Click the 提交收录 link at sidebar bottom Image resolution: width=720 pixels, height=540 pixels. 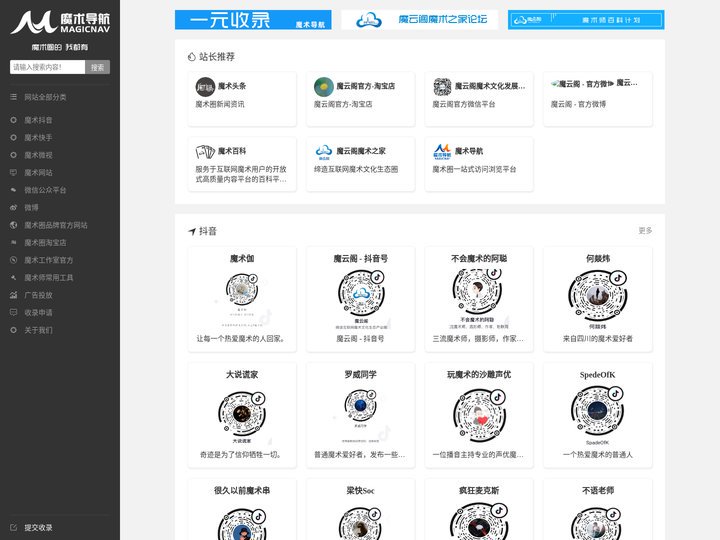tap(38, 527)
